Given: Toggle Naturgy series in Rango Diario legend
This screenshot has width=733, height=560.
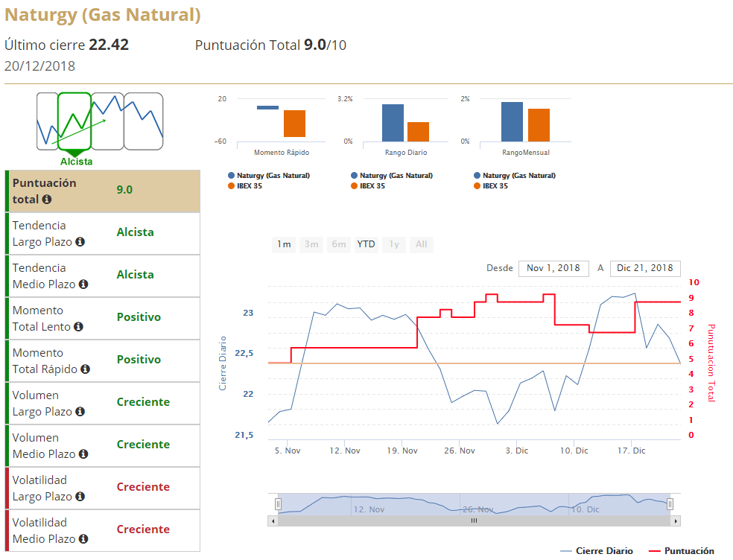Looking at the screenshot, I should pos(392,176).
